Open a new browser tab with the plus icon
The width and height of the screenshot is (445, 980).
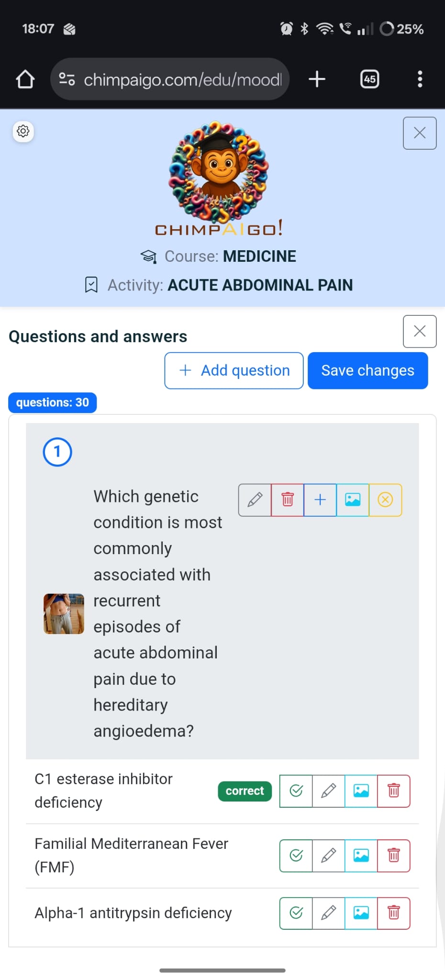click(317, 79)
